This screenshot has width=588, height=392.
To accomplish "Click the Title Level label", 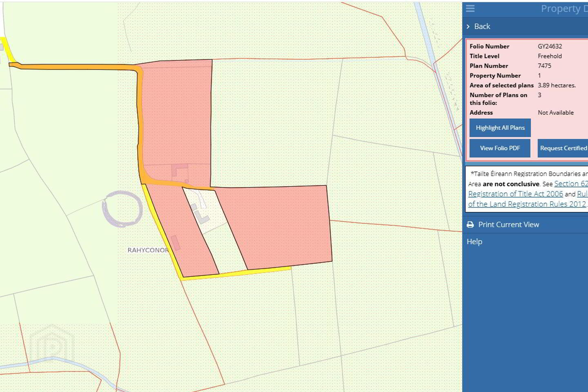I will click(484, 56).
